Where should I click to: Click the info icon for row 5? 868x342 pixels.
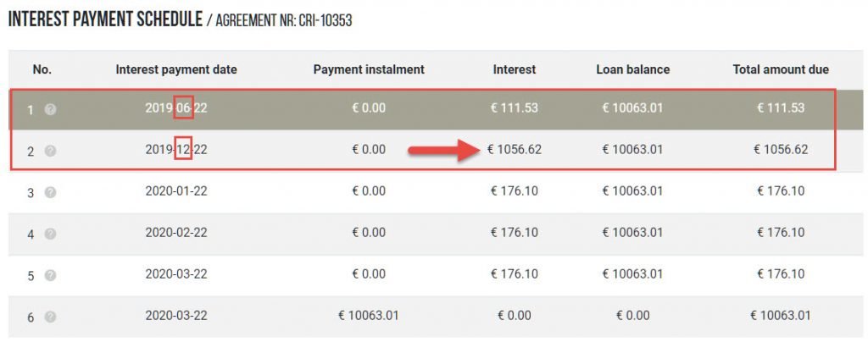(x=50, y=275)
